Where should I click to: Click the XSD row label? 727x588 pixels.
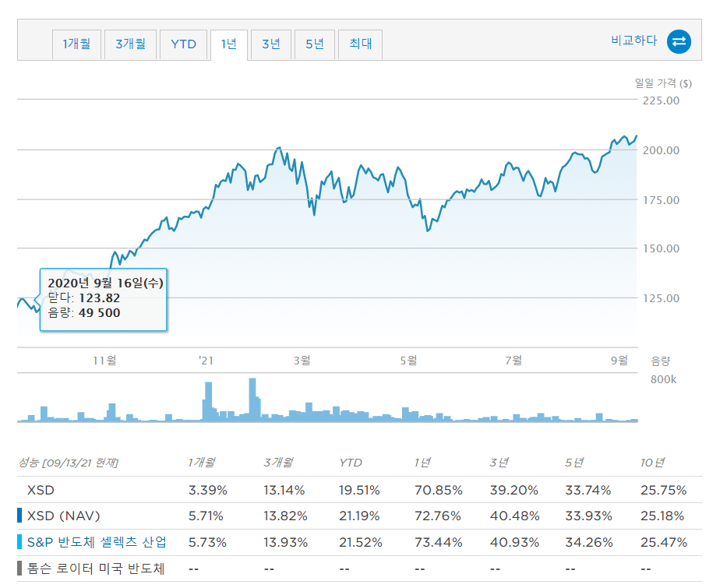tap(41, 490)
